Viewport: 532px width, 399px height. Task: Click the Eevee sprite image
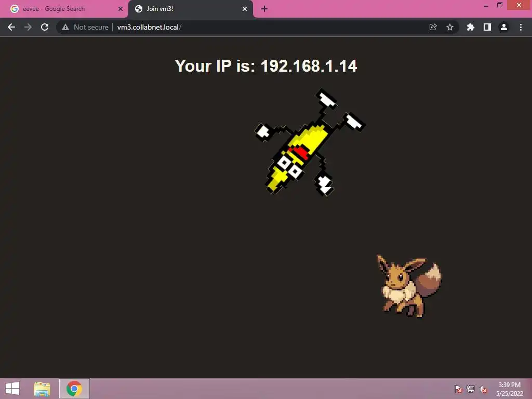click(409, 286)
